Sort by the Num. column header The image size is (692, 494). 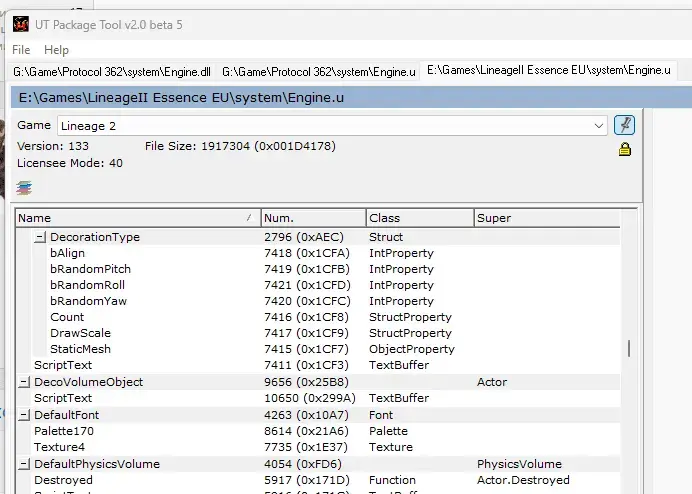point(313,218)
